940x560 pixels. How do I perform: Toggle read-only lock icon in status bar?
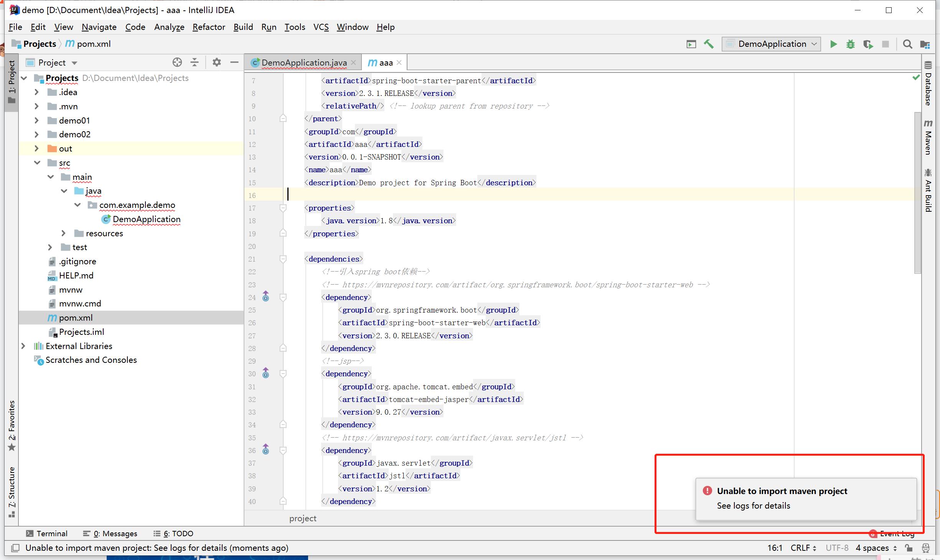[x=909, y=548]
